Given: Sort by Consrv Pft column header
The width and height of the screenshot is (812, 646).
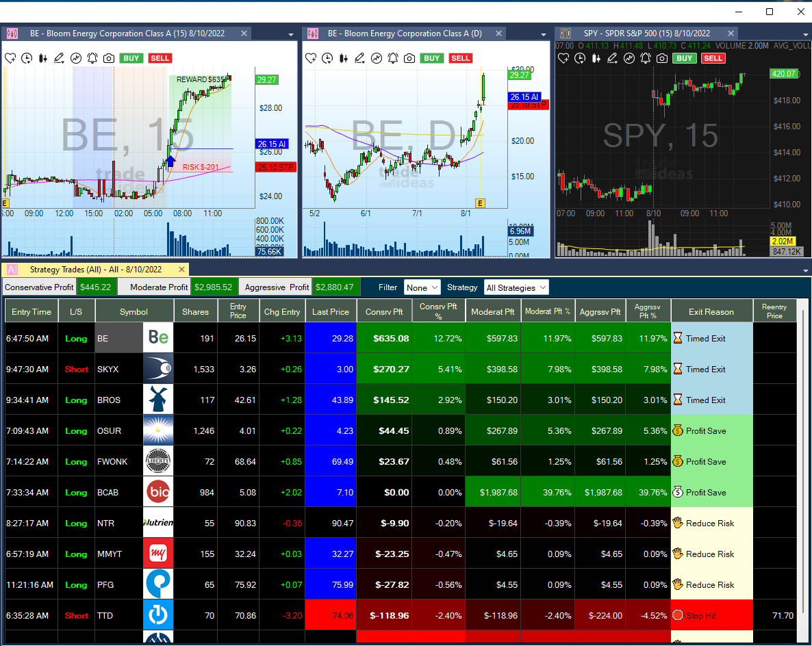Looking at the screenshot, I should [x=383, y=311].
